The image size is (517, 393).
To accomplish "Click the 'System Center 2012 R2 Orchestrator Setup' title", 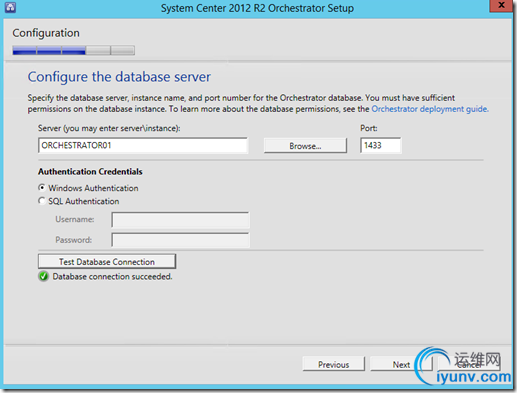I will (257, 8).
